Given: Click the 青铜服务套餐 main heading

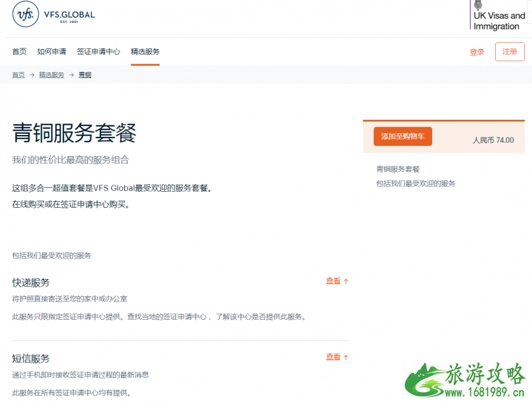Looking at the screenshot, I should pyautogui.click(x=74, y=133).
